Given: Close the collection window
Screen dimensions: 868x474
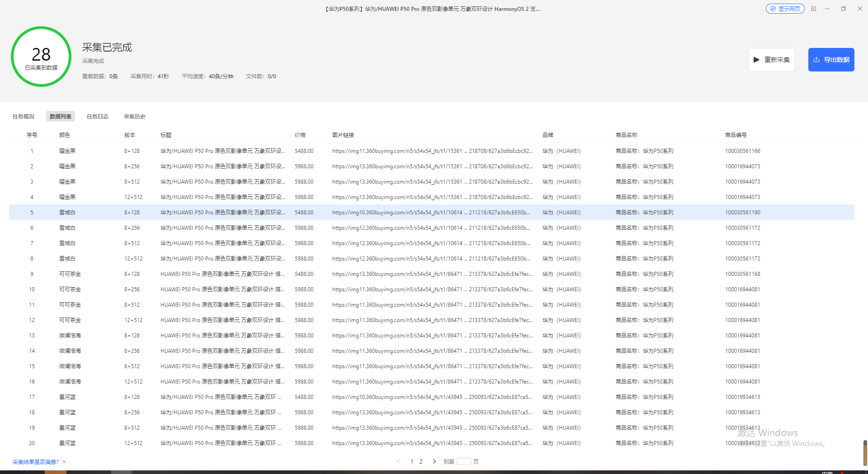Looking at the screenshot, I should 860,9.
